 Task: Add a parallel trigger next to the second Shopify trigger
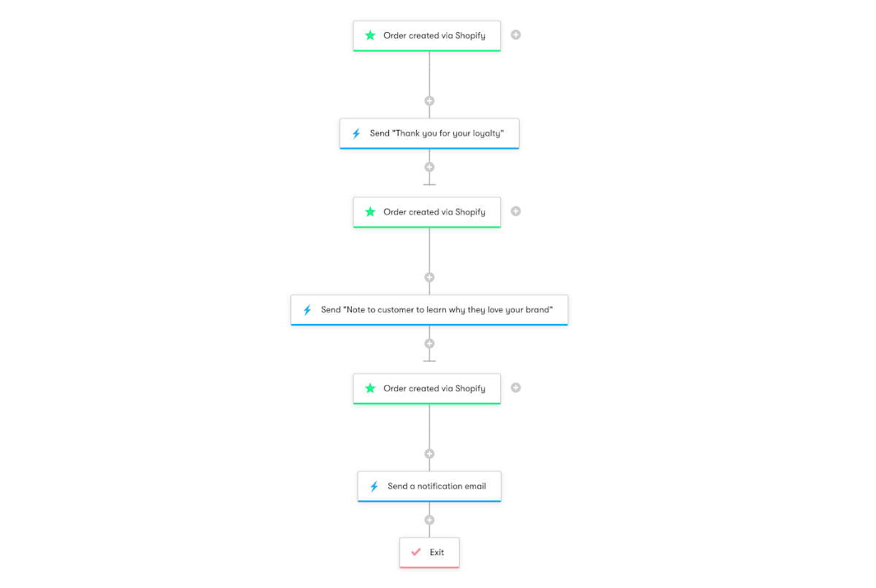tap(515, 211)
